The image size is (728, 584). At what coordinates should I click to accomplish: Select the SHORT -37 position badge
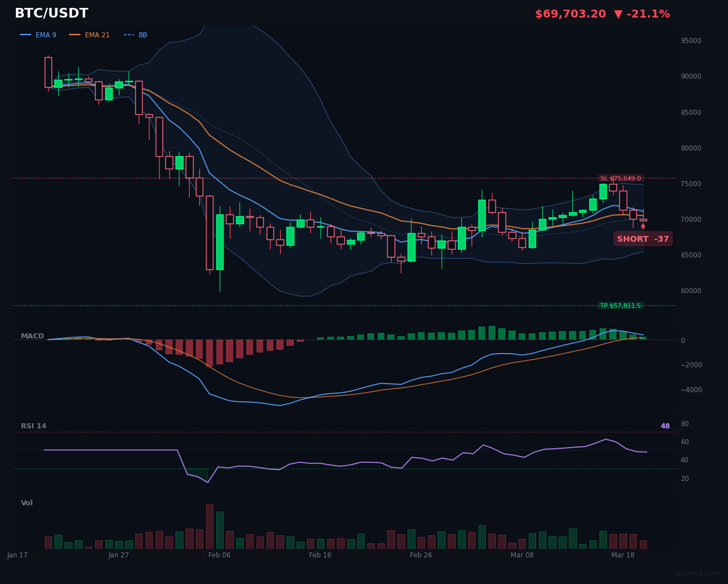[x=643, y=238]
